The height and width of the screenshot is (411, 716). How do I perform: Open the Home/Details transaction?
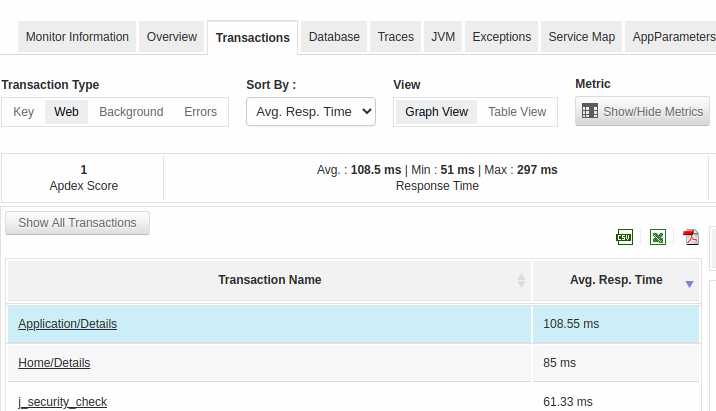pos(54,363)
